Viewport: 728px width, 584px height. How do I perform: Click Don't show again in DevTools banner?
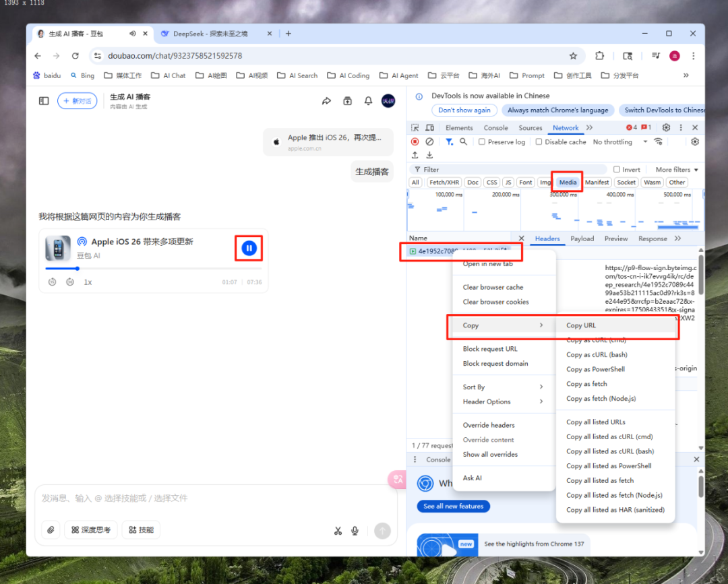[x=464, y=110]
